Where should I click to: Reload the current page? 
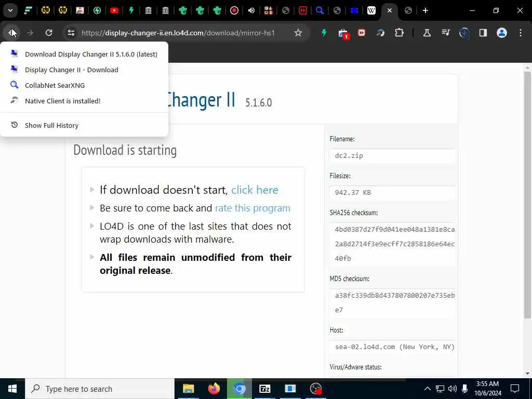click(x=49, y=33)
